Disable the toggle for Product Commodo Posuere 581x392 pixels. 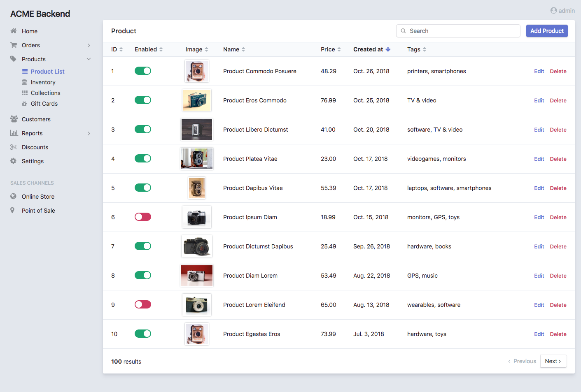143,71
